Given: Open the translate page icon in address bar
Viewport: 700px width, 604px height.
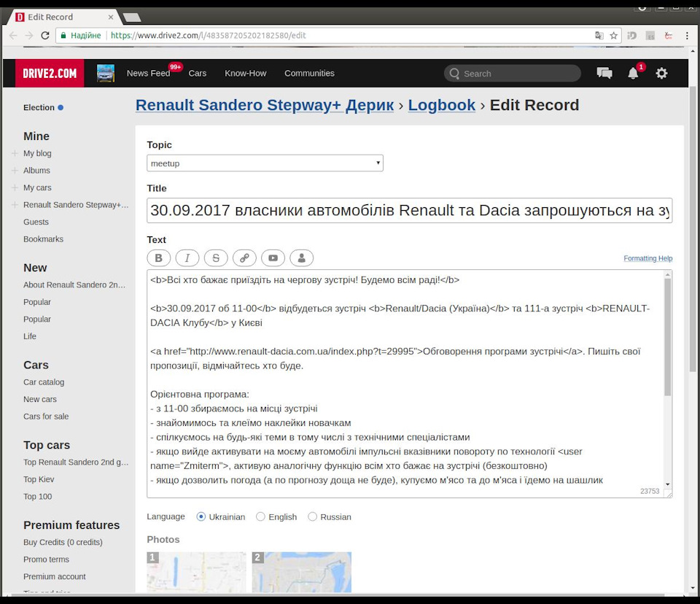Looking at the screenshot, I should [x=599, y=35].
